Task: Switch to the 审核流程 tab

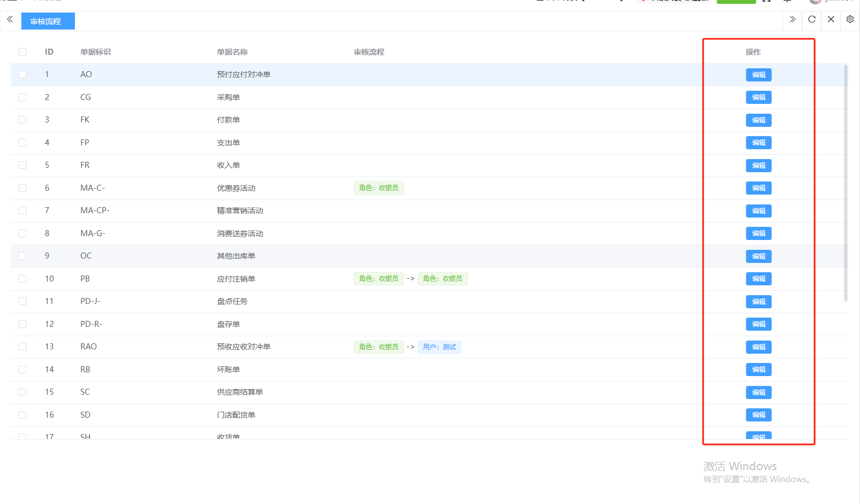Action: [x=48, y=21]
